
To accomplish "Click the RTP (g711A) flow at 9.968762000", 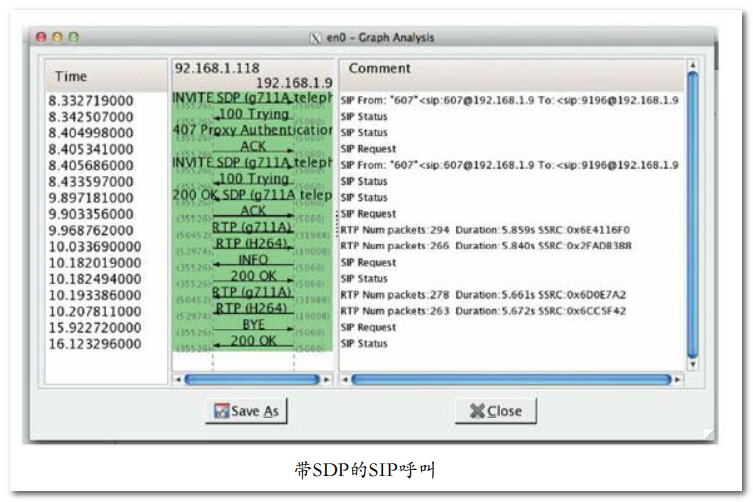I will point(252,227).
